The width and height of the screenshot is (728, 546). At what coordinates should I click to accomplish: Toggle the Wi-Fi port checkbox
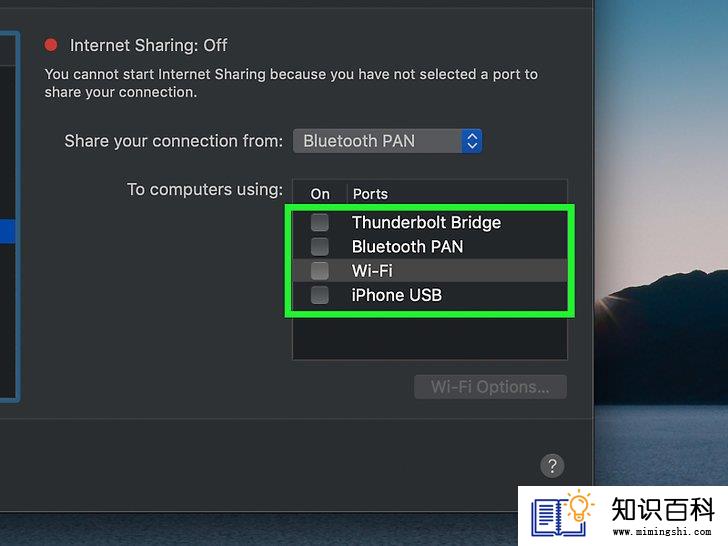(319, 271)
